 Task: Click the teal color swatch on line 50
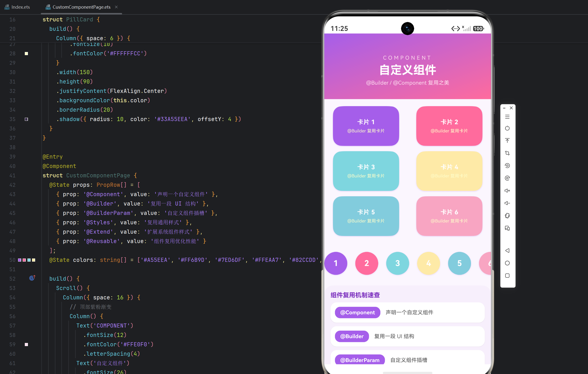coord(29,260)
